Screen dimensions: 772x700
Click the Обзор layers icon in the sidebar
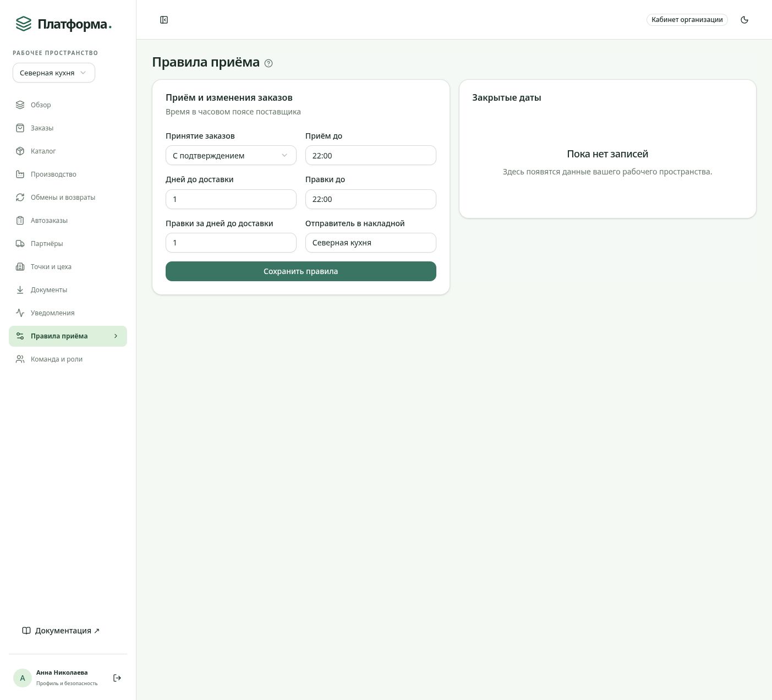20,105
